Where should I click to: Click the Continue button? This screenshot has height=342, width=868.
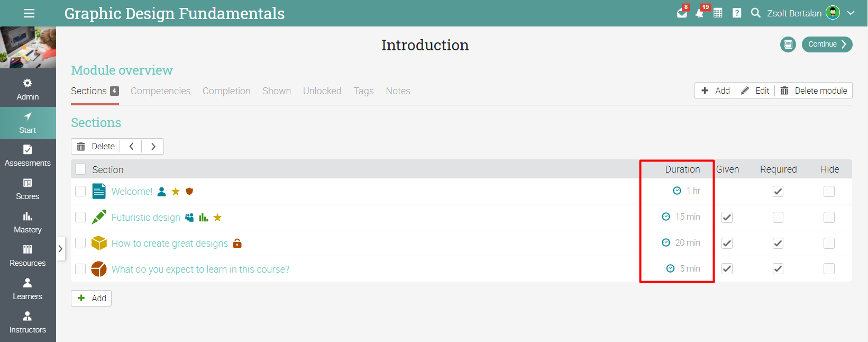click(x=827, y=44)
